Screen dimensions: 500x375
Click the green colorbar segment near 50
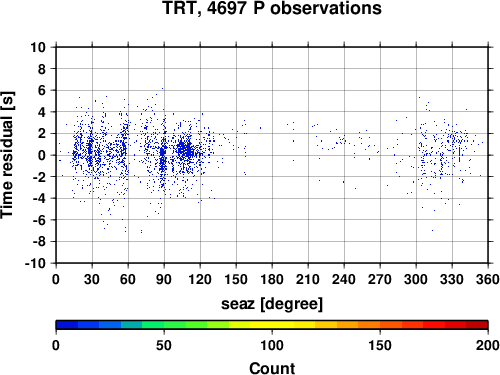click(x=164, y=325)
